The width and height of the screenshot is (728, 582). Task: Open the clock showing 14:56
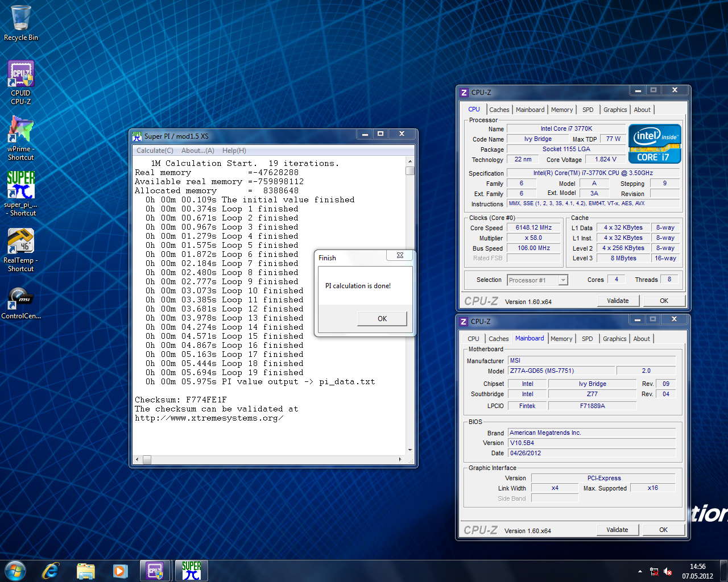[x=697, y=571]
